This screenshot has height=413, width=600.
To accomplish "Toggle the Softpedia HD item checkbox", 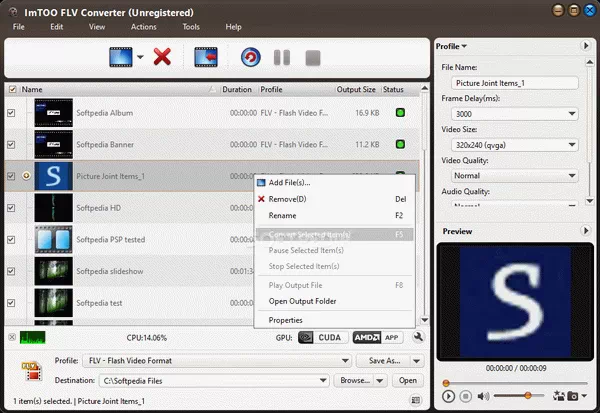I will click(x=12, y=208).
